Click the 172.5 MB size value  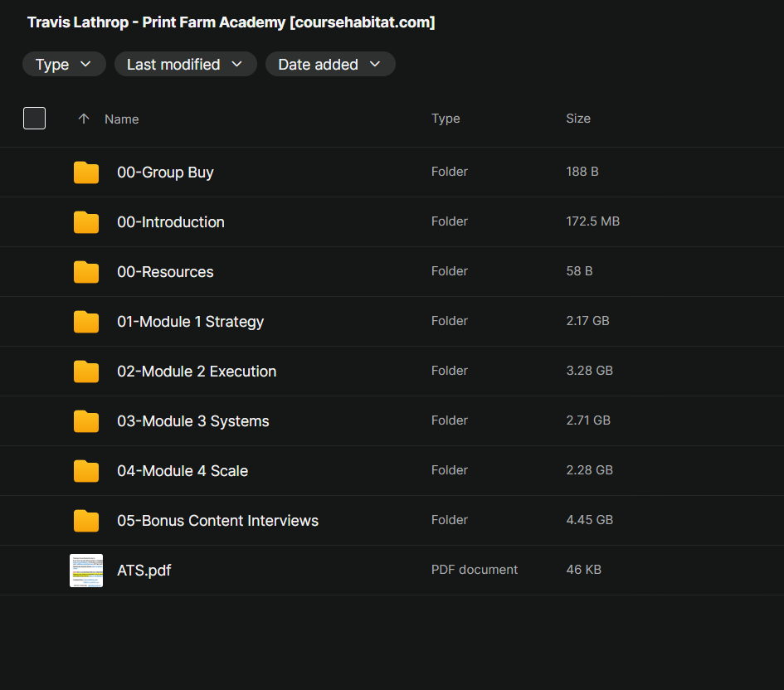click(x=593, y=221)
